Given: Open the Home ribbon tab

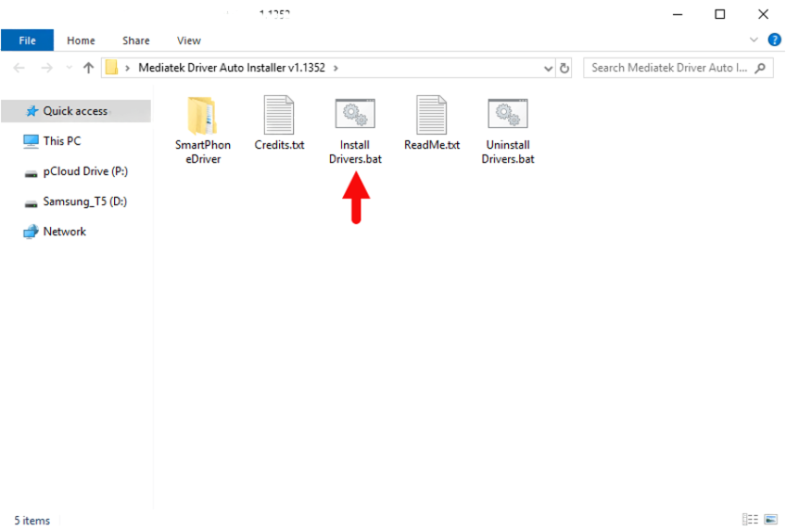Looking at the screenshot, I should click(81, 40).
